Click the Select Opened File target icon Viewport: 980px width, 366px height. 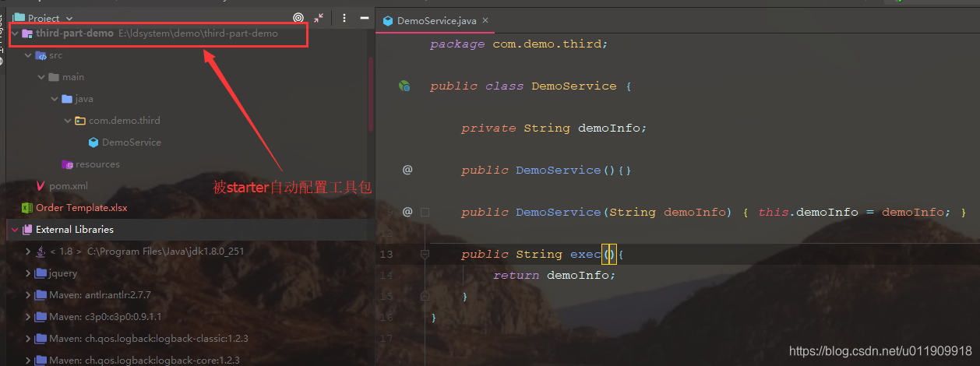tap(298, 18)
